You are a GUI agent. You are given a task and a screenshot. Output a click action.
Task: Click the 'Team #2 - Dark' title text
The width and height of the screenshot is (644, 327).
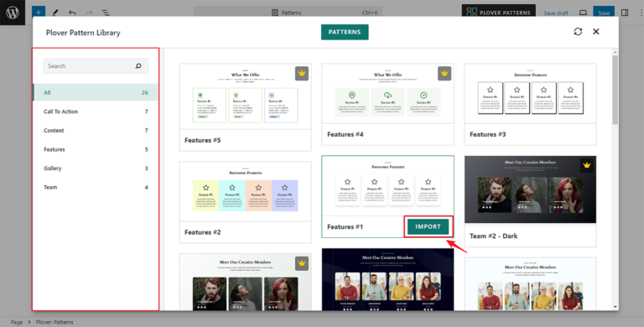point(493,236)
